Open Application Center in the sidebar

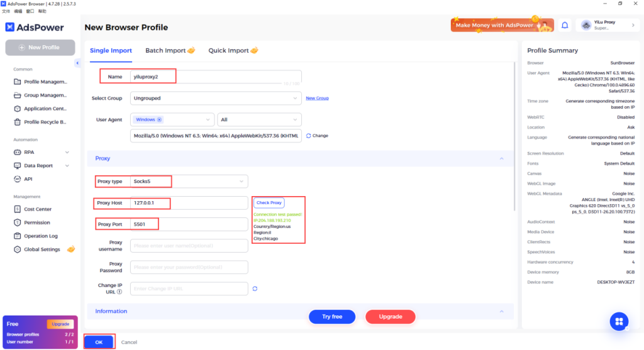pos(40,109)
